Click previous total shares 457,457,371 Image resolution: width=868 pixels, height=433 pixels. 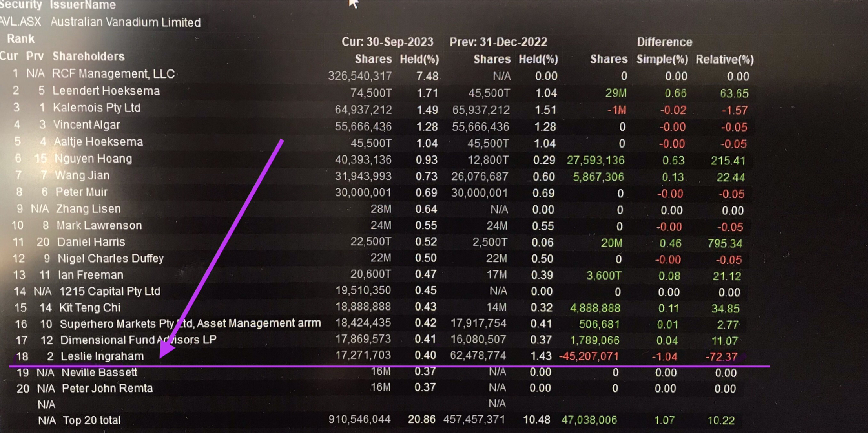[x=474, y=419]
